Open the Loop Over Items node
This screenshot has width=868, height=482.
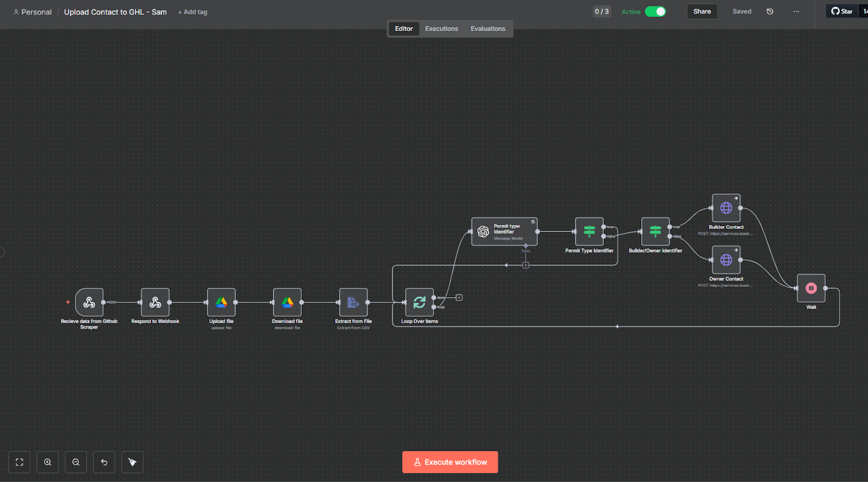click(x=419, y=303)
